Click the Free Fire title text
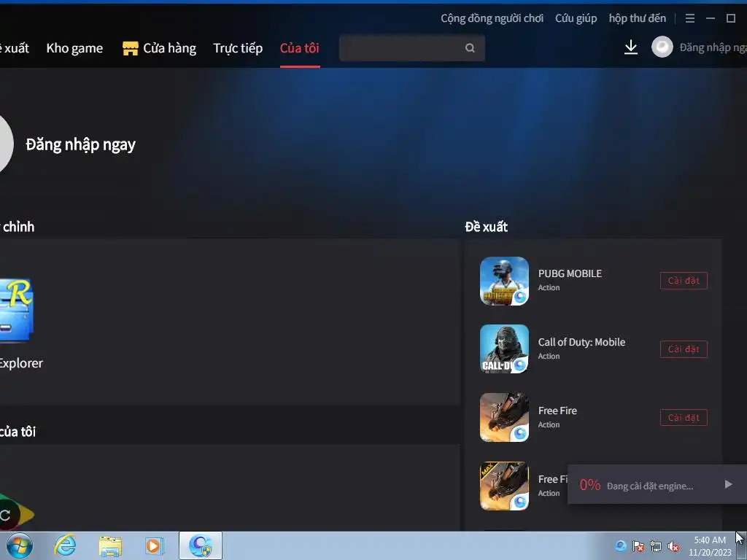This screenshot has width=747, height=560. [x=557, y=411]
